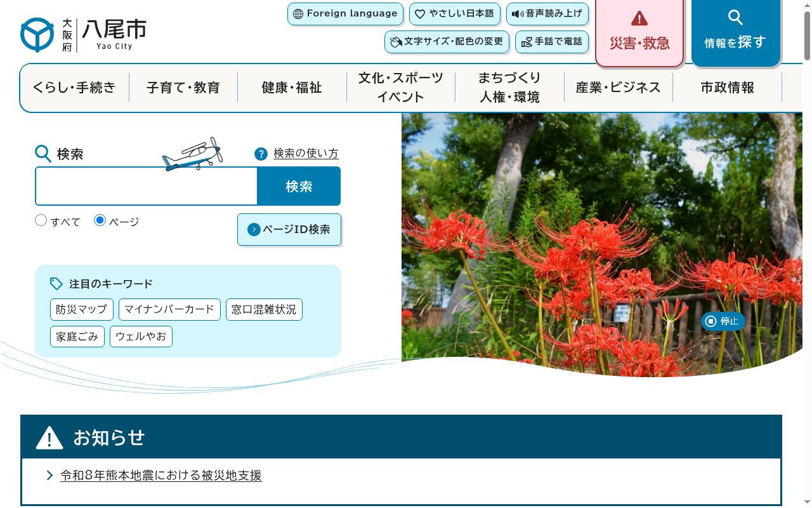Select the すべて radio option
The image size is (812, 508).
pos(41,220)
